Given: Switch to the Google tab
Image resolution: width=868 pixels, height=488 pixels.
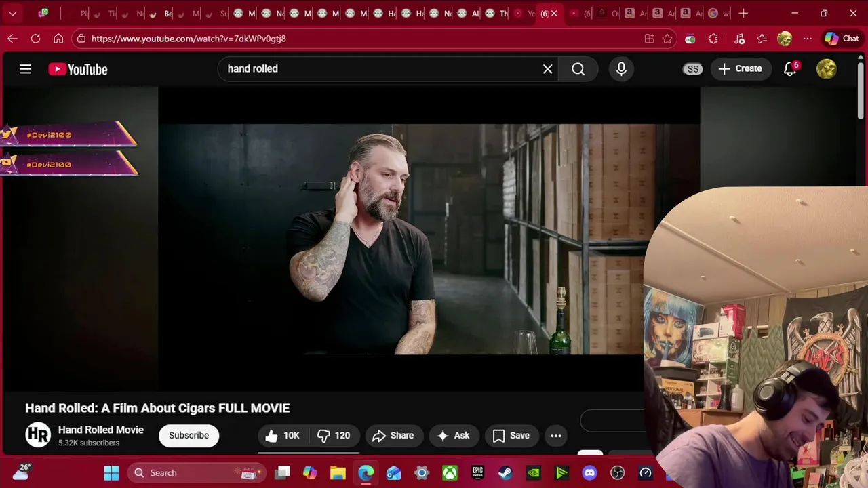Looking at the screenshot, I should (717, 13).
